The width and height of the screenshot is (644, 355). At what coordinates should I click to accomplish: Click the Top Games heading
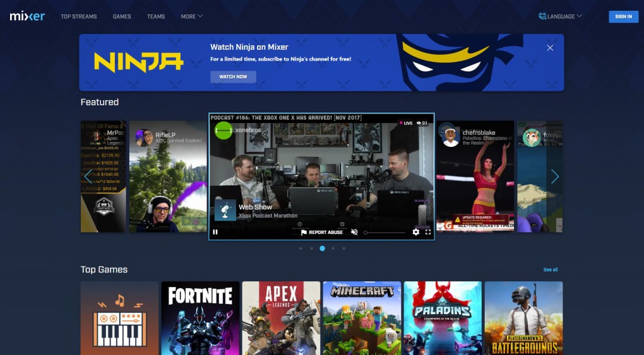104,270
